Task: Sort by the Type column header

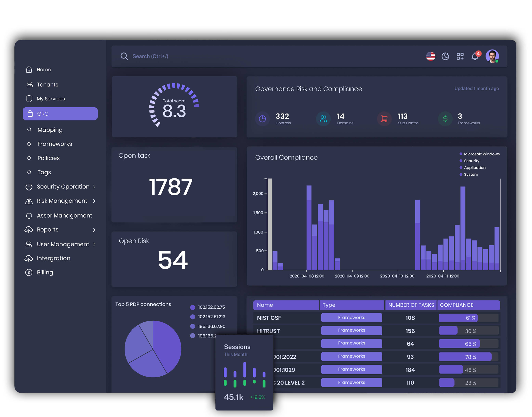Action: (x=352, y=306)
